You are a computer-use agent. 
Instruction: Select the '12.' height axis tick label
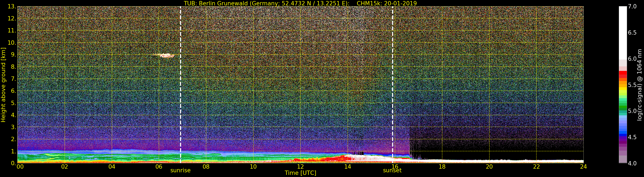point(12,18)
